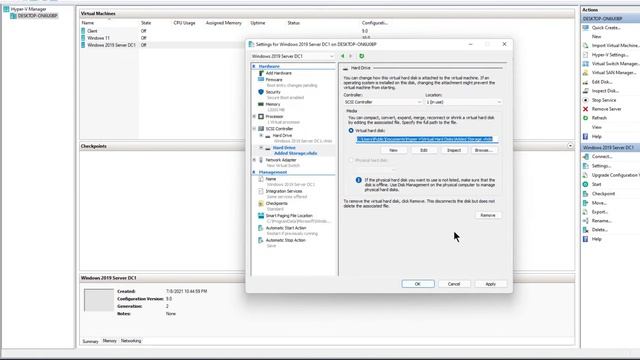Sort VMs by the State column header
Screen dimensions: 640x360
(146, 23)
